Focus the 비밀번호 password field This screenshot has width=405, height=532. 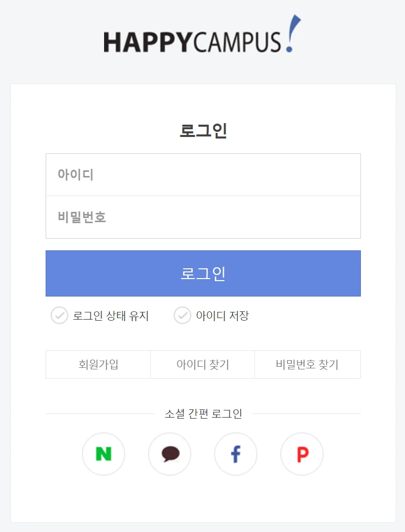[x=203, y=217]
